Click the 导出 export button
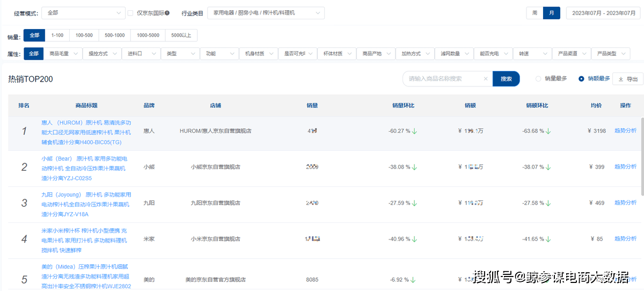The height and width of the screenshot is (291, 644). point(628,79)
